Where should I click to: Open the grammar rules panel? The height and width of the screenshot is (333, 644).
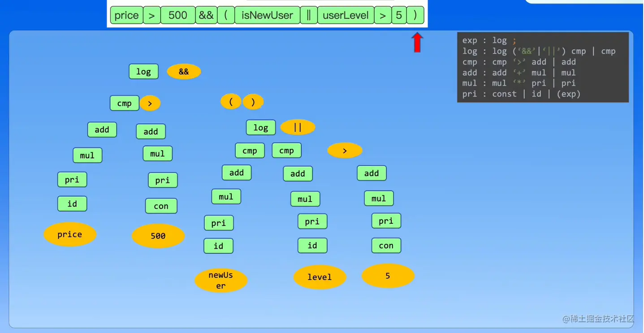point(543,67)
